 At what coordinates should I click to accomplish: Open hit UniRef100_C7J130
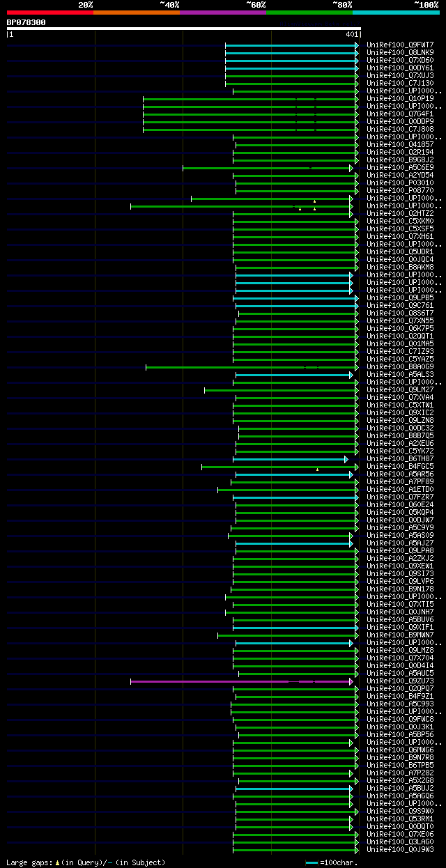click(x=400, y=83)
